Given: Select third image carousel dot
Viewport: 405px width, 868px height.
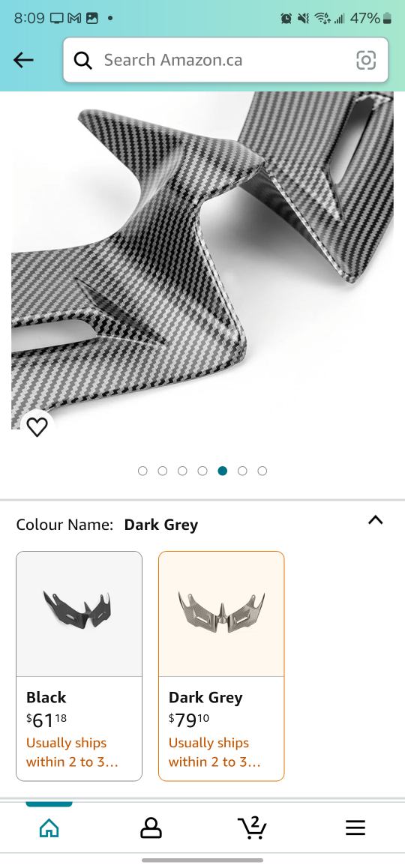Looking at the screenshot, I should pyautogui.click(x=182, y=471).
